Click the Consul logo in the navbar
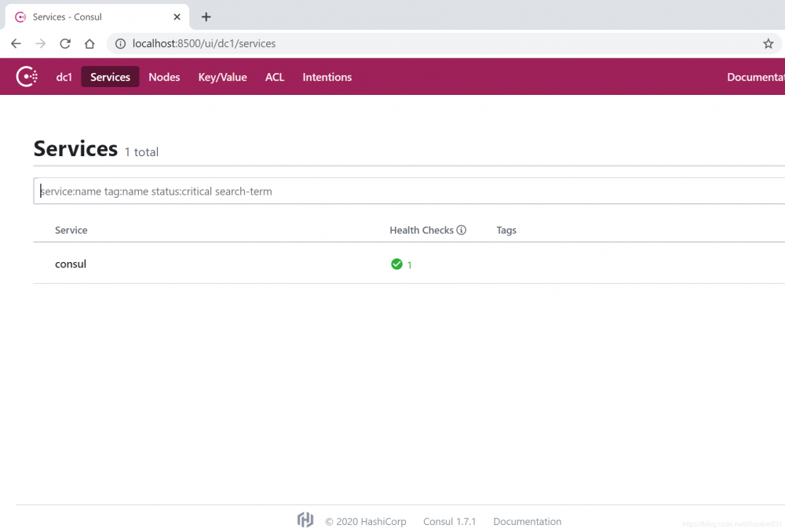Screen dimensions: 785x532 27,77
